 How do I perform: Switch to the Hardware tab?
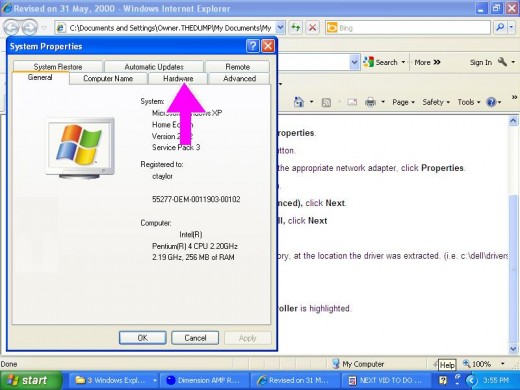pyautogui.click(x=178, y=79)
